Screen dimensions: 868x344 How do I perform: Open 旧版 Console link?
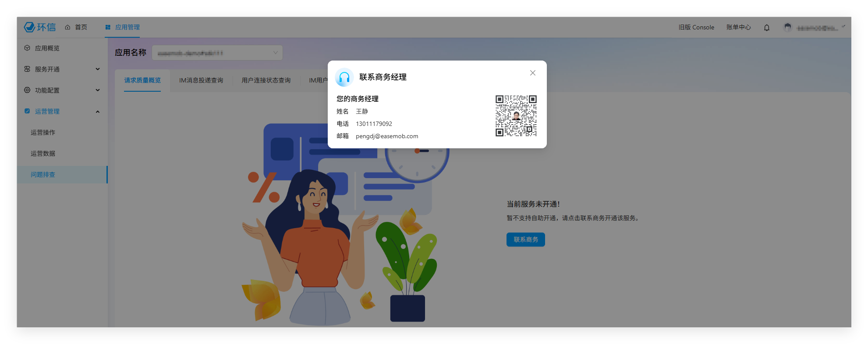696,27
